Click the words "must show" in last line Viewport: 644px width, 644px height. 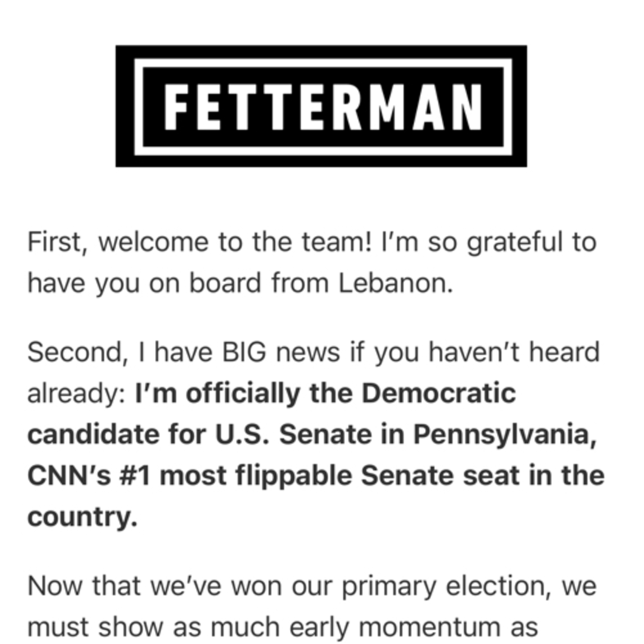tap(95, 627)
